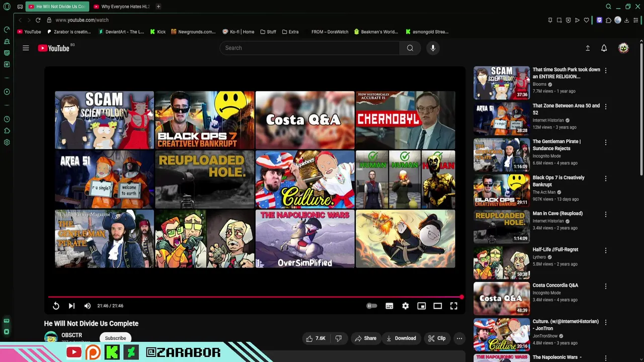Skip to next video
Viewport: 644px width, 362px height.
click(71, 306)
